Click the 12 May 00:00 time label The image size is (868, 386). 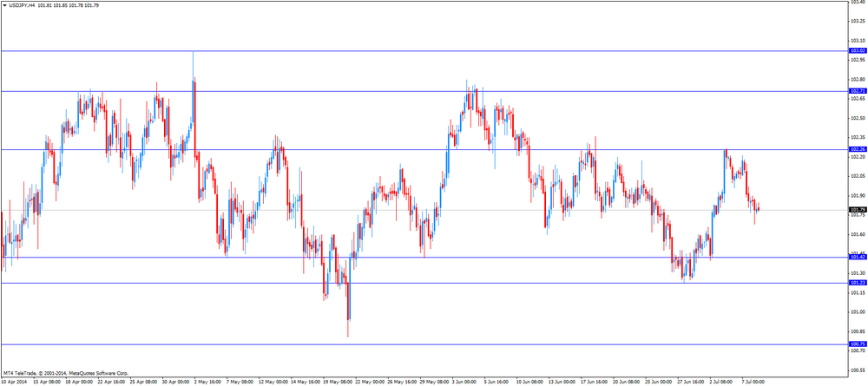pyautogui.click(x=272, y=383)
